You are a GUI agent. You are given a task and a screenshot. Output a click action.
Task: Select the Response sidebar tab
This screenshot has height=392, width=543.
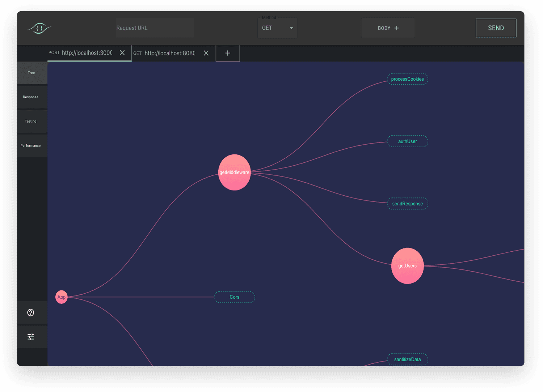pyautogui.click(x=32, y=97)
